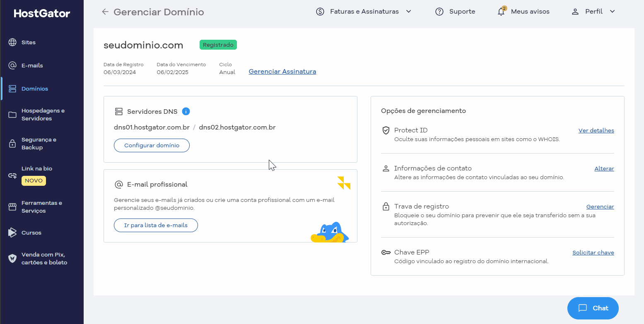Click the Perfil user icon
Viewport: 644px width, 324px height.
pos(575,12)
